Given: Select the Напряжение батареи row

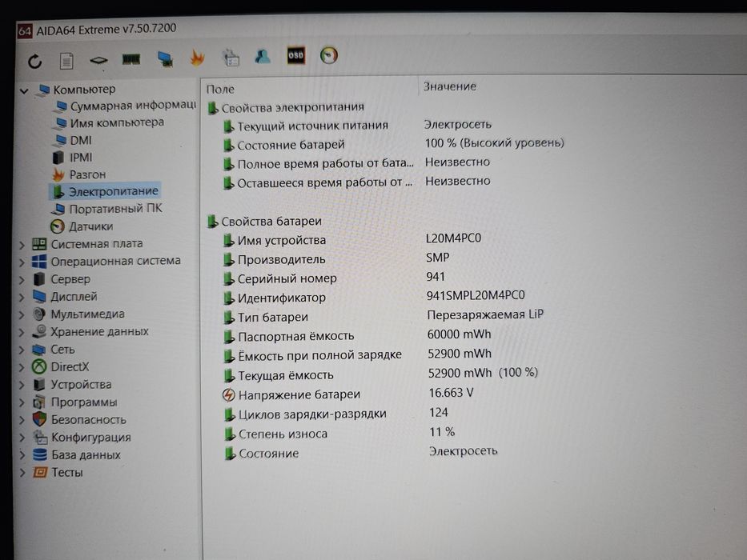Looking at the screenshot, I should 348,394.
